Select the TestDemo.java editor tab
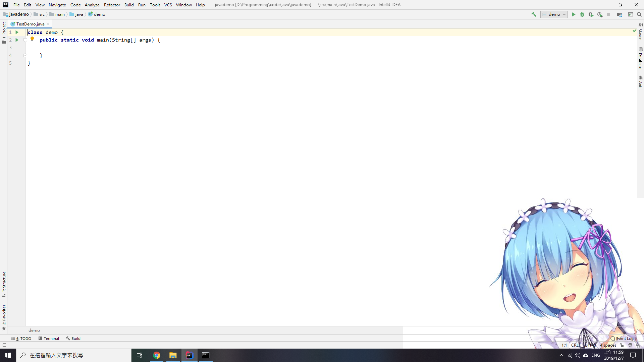 tap(30, 24)
